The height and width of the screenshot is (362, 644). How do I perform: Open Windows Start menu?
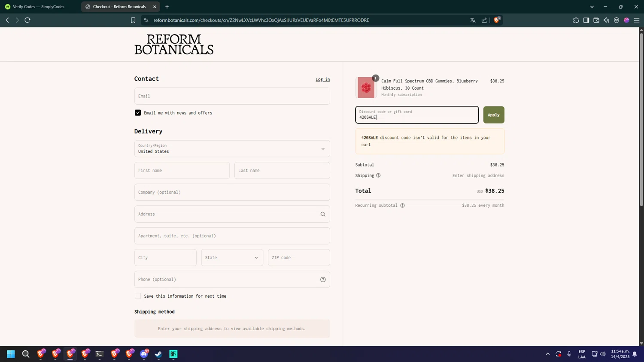(x=11, y=354)
